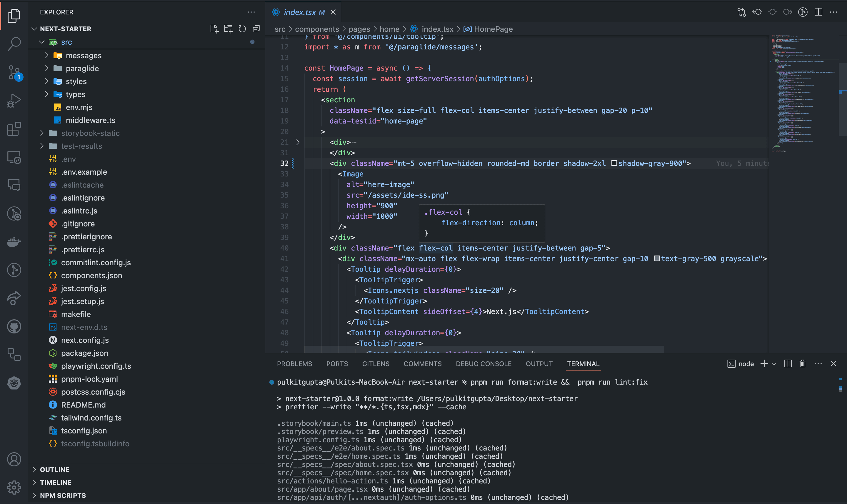Screen dimensions: 847x504
Task: Open the Docker whale icon view
Action: (x=14, y=242)
